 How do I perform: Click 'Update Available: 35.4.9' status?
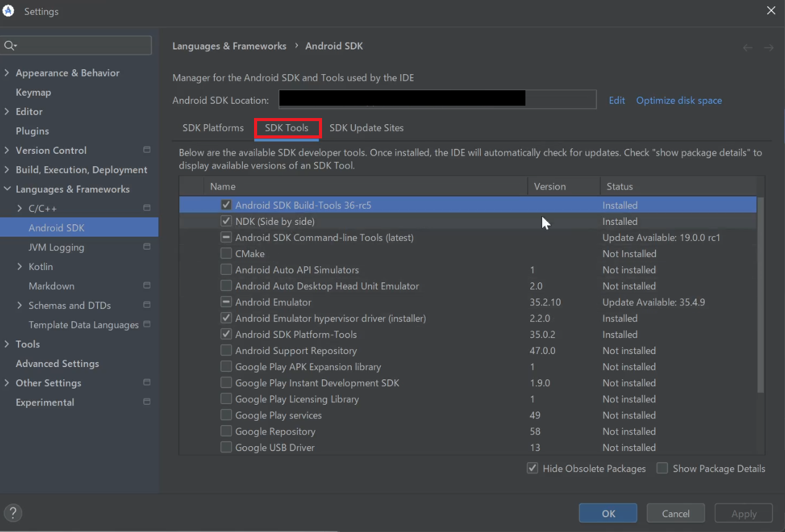click(654, 302)
